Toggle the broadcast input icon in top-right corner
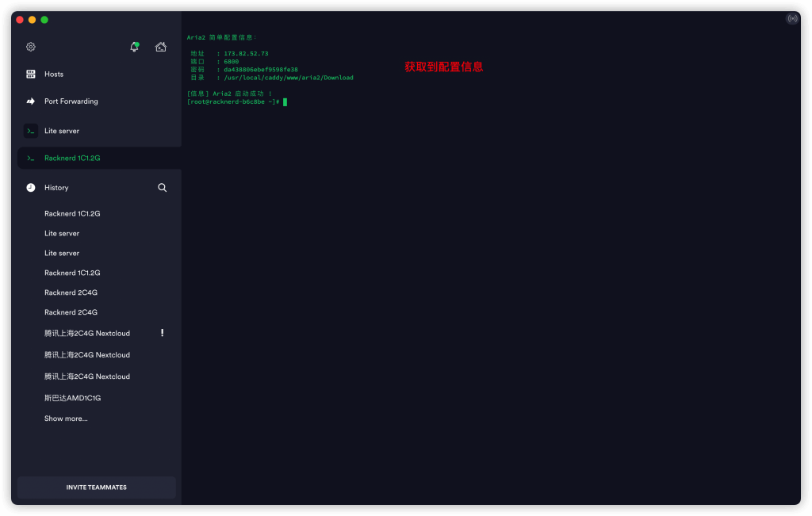The image size is (812, 516). coord(791,18)
